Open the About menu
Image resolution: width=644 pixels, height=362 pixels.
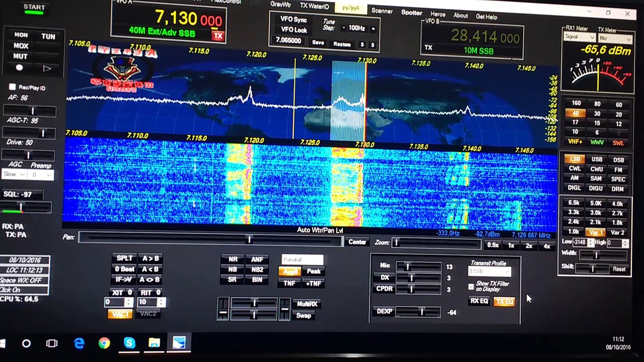(x=460, y=16)
